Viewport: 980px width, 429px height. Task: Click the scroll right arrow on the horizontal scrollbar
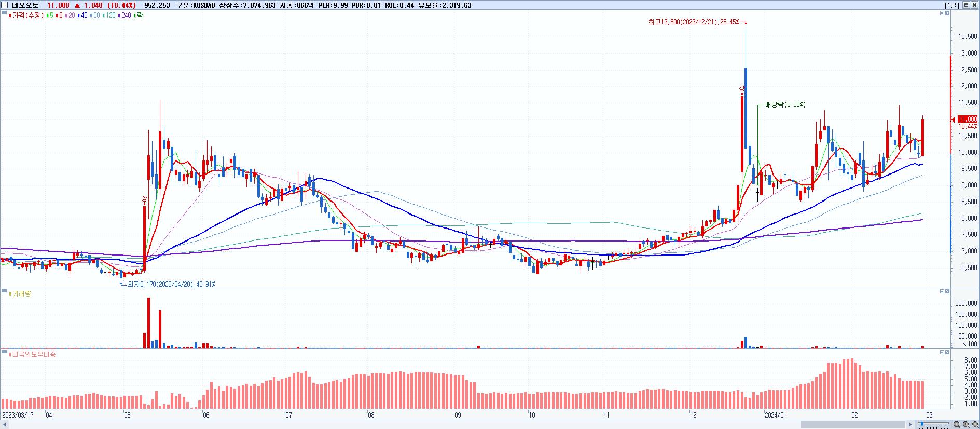point(910,425)
